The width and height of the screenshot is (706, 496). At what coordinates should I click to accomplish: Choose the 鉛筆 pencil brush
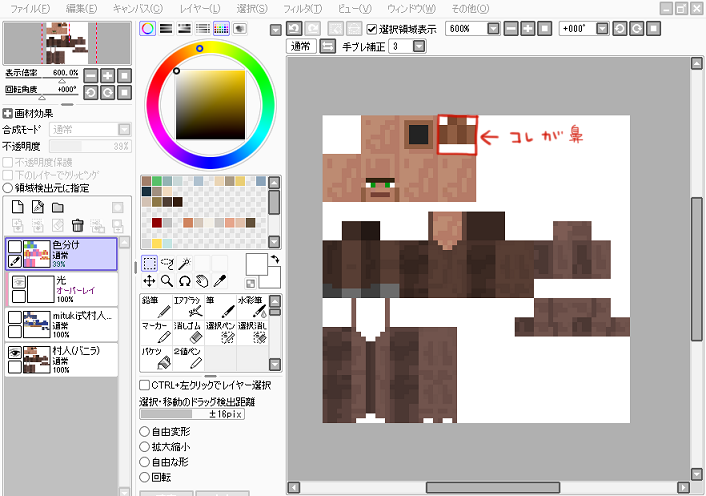156,307
